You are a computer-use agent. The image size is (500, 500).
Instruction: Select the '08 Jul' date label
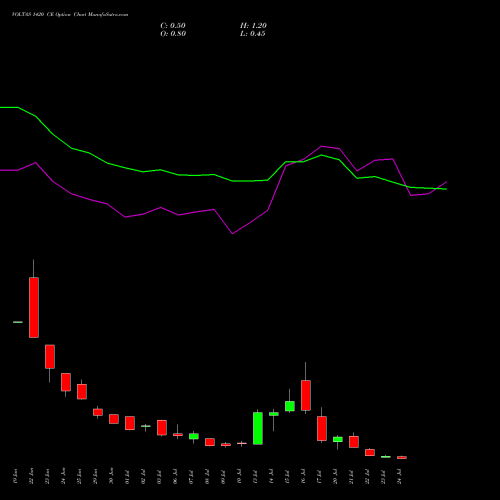click(x=207, y=477)
